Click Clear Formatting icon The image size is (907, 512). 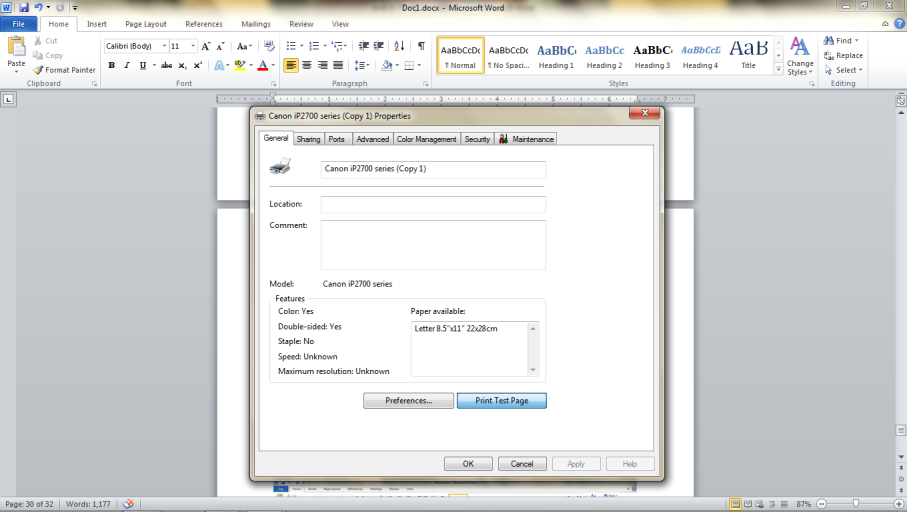tap(269, 46)
